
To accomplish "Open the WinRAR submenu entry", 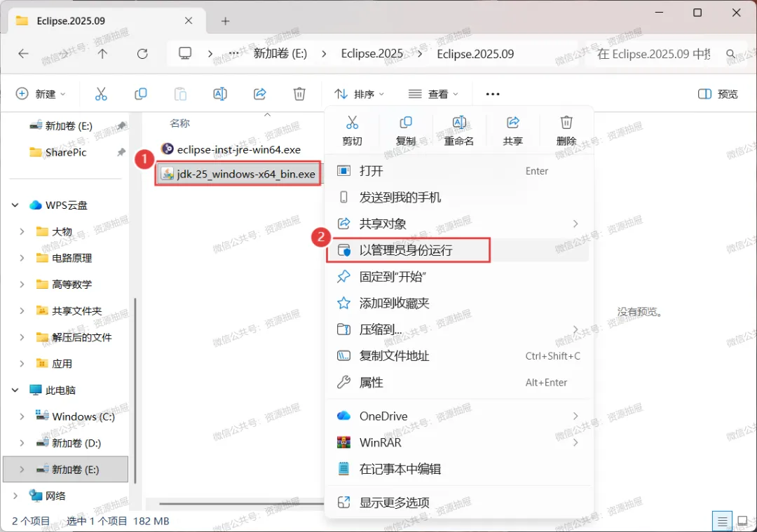I will (458, 442).
